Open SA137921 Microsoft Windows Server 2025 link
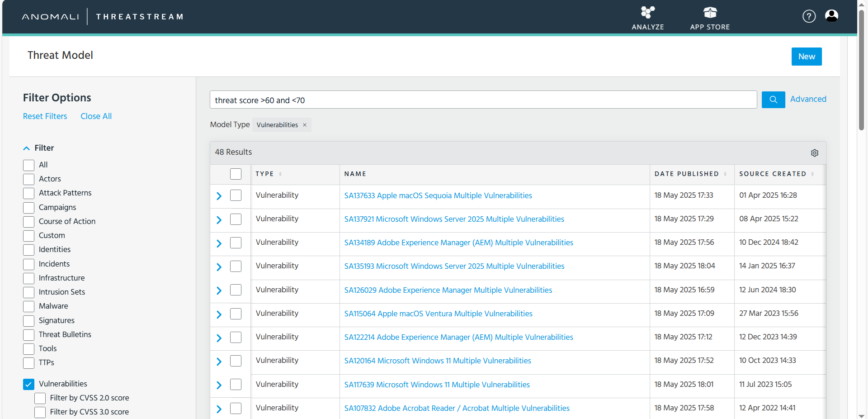 click(454, 219)
